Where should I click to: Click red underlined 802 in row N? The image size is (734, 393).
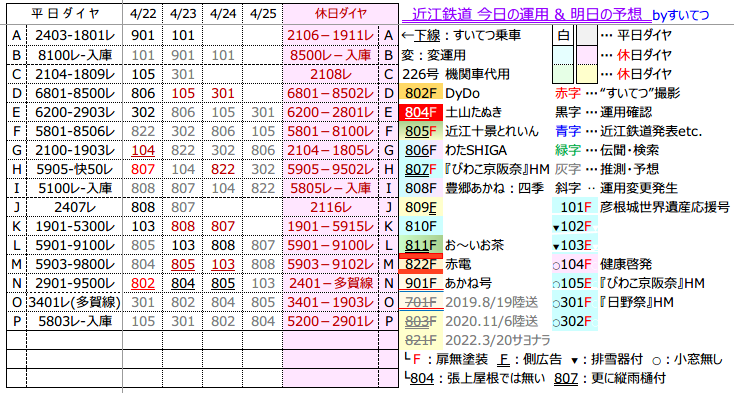[x=143, y=284]
